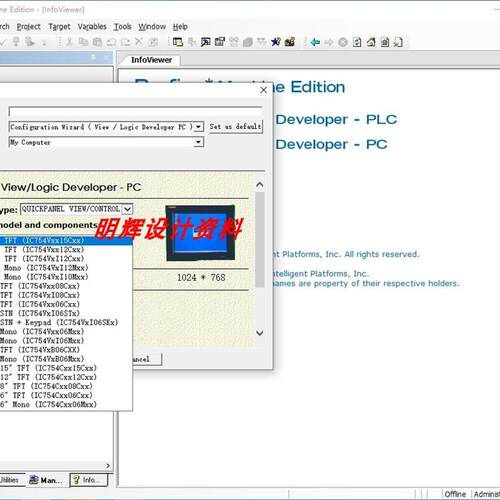500x500 pixels.
Task: Click the Delete X icon in toolbar
Action: pos(139,42)
